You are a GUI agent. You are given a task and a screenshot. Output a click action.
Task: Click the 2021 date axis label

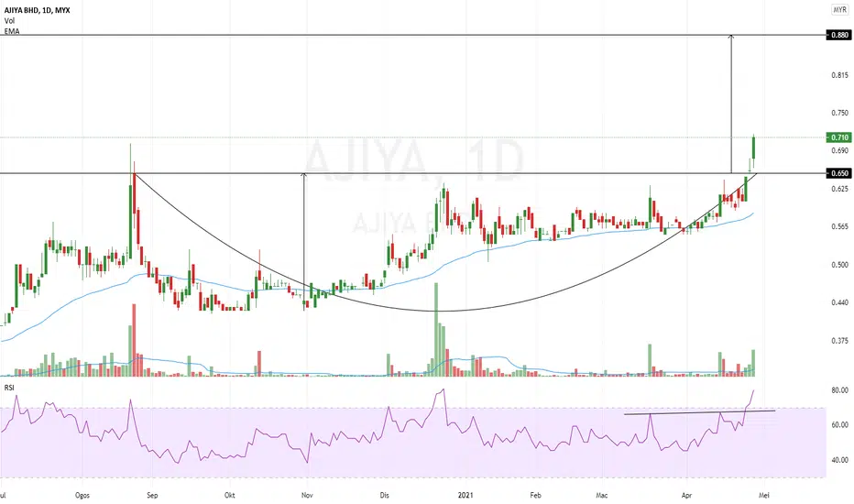coord(465,495)
